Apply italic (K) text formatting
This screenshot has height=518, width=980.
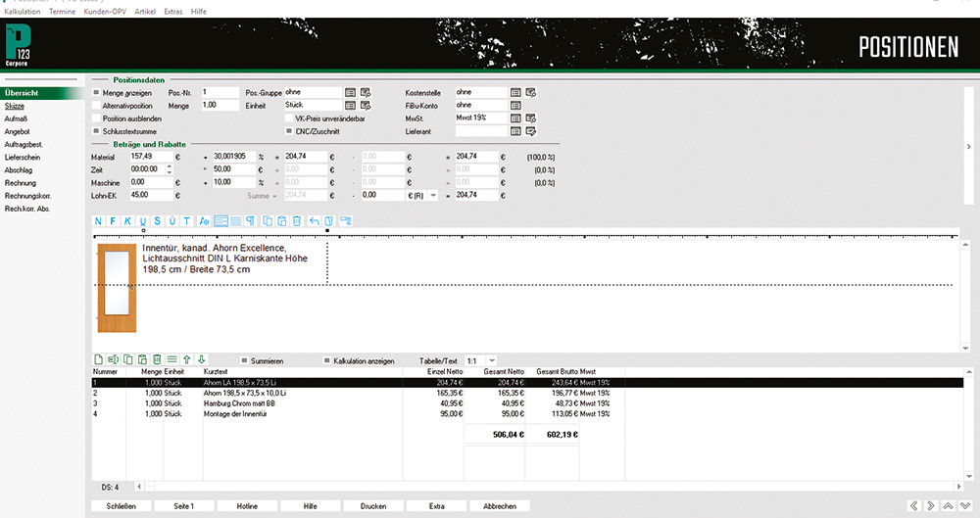[x=128, y=220]
